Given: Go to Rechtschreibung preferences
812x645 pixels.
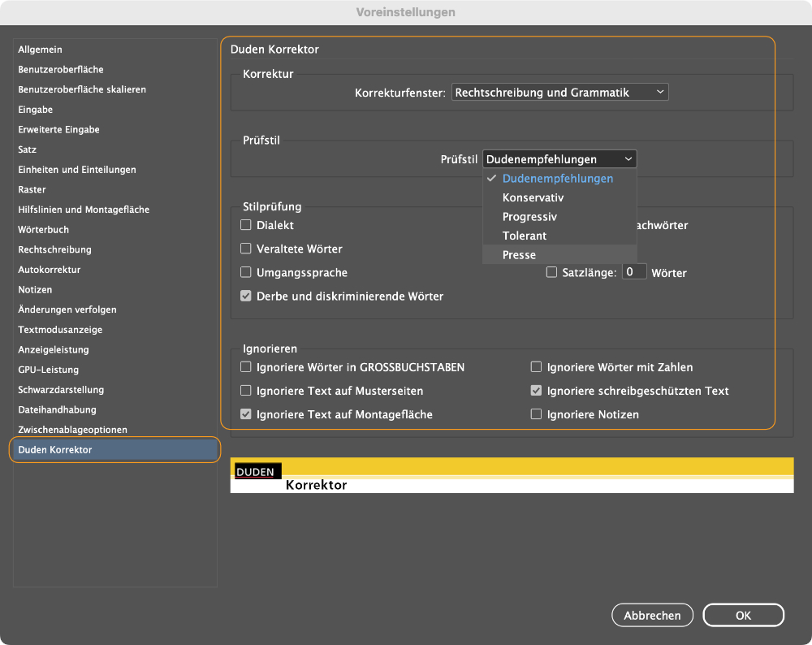Looking at the screenshot, I should 54,249.
